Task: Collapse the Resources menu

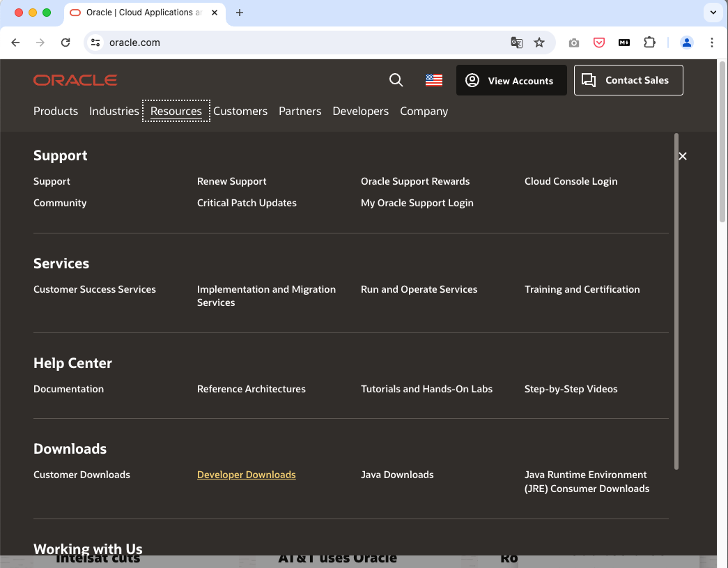Action: 176,112
